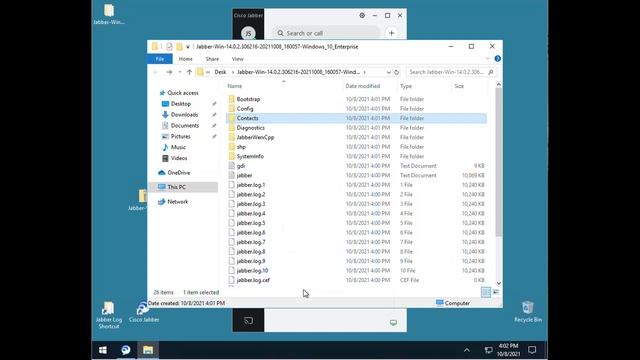
Task: Select Recycle Bin on the desktop
Action: pos(528,312)
